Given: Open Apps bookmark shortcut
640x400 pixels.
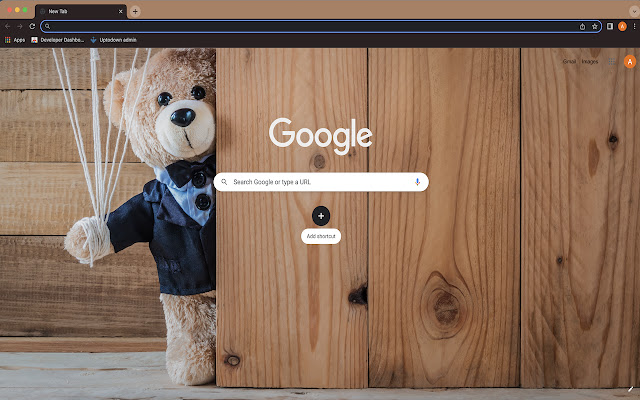Looking at the screenshot, I should pos(15,40).
